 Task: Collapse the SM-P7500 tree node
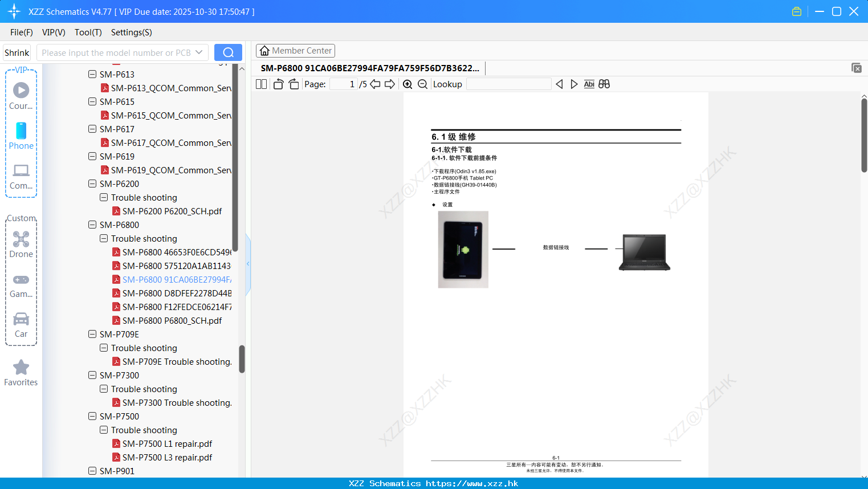92,416
